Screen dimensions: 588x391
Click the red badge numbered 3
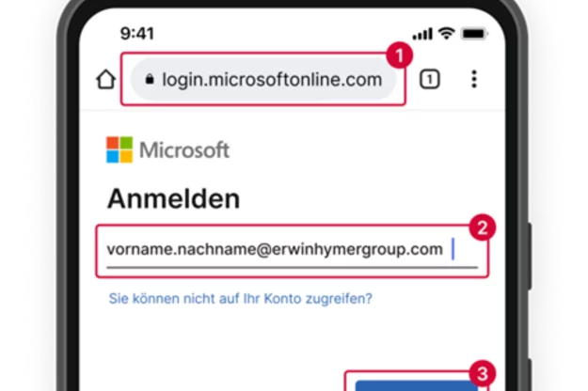[483, 373]
